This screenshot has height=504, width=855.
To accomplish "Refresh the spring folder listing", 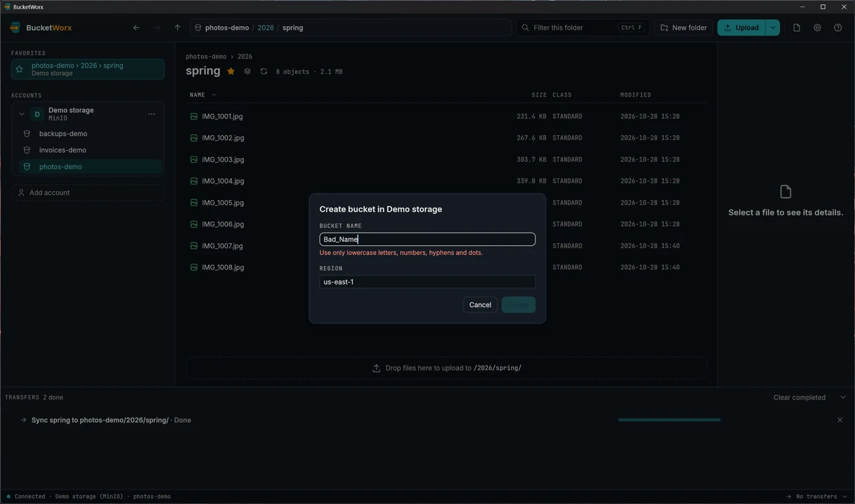I will 264,71.
